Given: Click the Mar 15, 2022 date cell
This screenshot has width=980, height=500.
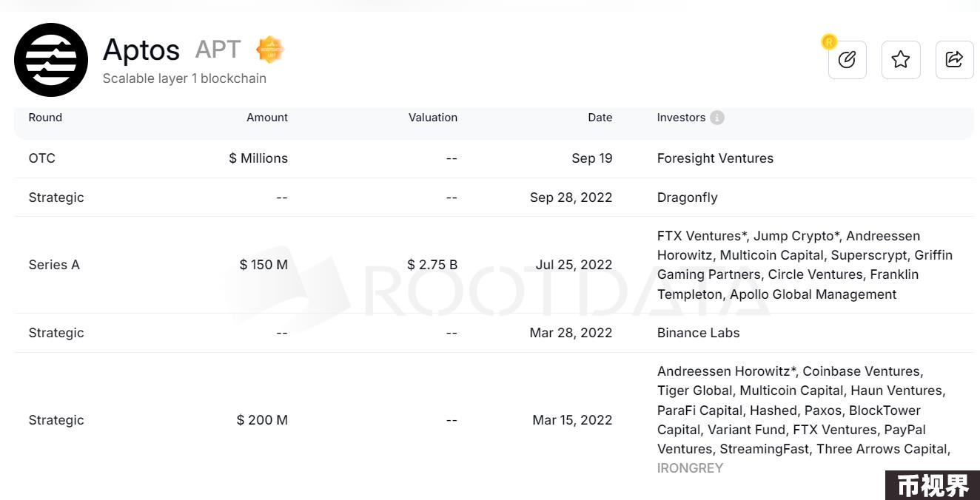Looking at the screenshot, I should click(573, 420).
